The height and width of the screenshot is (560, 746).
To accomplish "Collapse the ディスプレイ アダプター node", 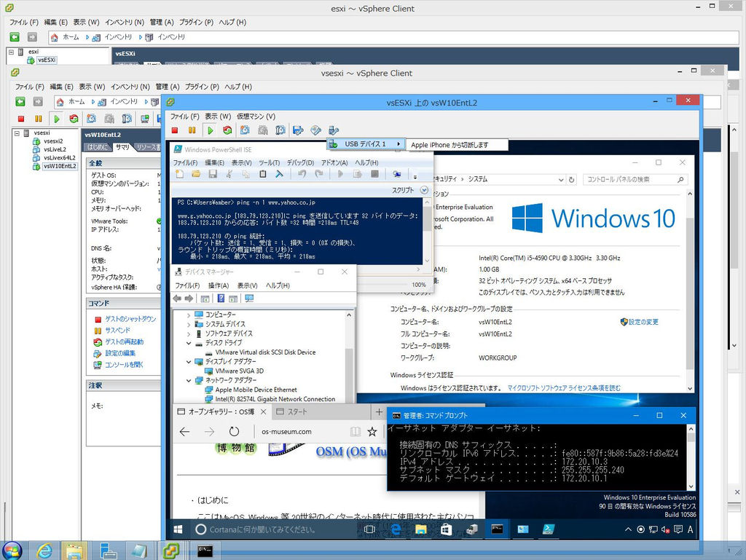I will tap(189, 362).
